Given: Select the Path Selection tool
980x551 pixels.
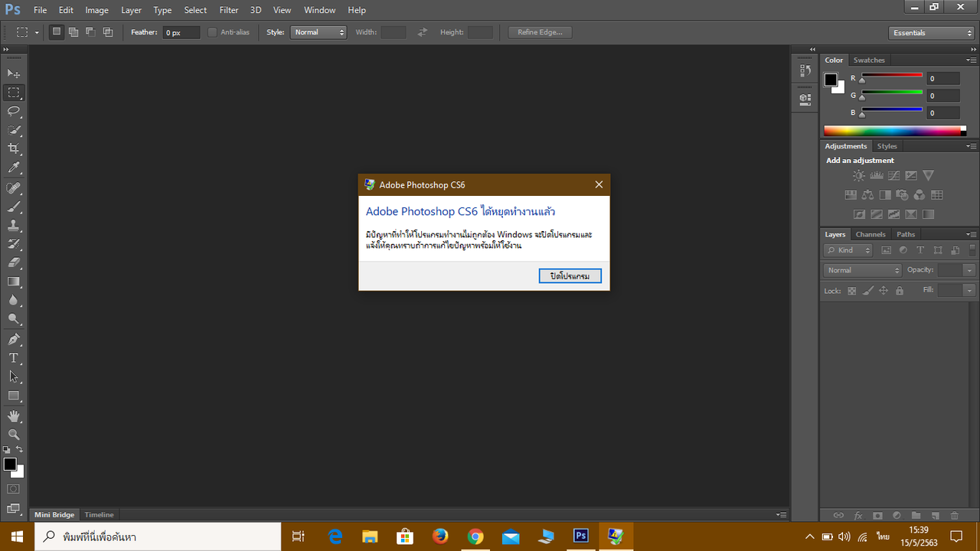Looking at the screenshot, I should pos(14,377).
